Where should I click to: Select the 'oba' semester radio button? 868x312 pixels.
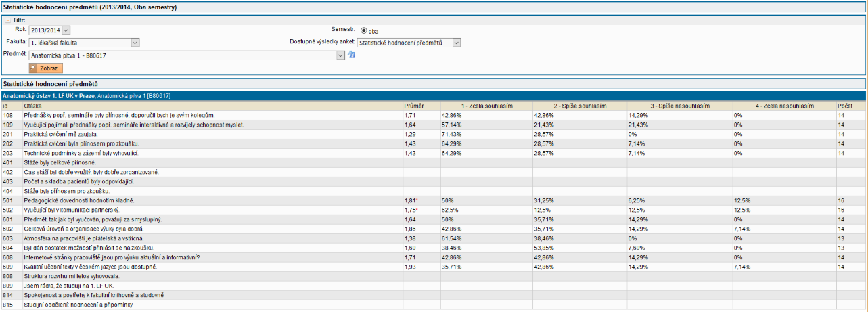point(364,30)
